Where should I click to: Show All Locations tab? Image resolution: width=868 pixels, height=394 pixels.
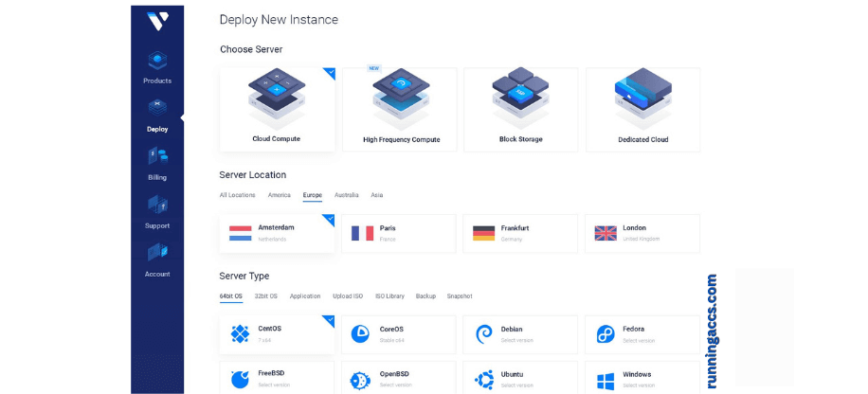click(x=238, y=195)
